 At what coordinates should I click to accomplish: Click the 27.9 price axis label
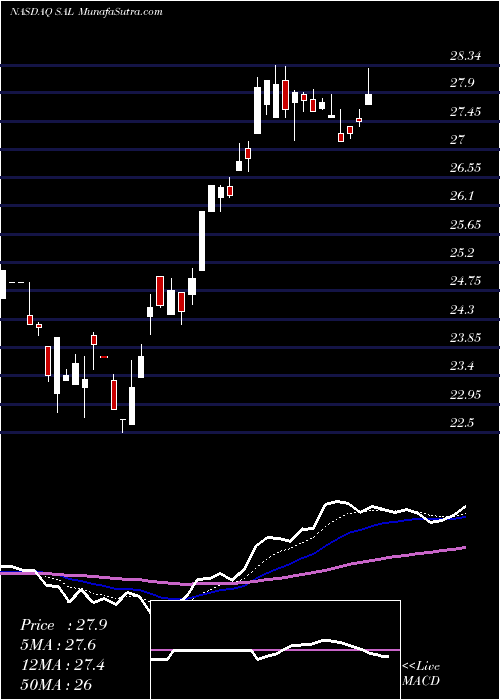tap(464, 83)
